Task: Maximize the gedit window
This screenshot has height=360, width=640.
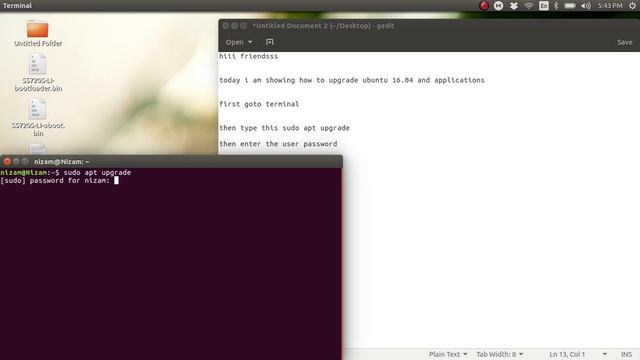Action: [x=243, y=26]
